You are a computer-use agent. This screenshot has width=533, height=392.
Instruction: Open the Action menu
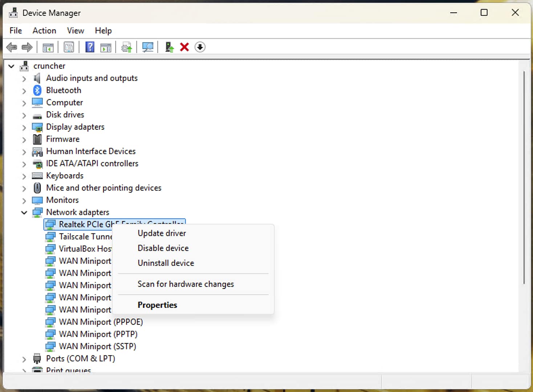44,30
